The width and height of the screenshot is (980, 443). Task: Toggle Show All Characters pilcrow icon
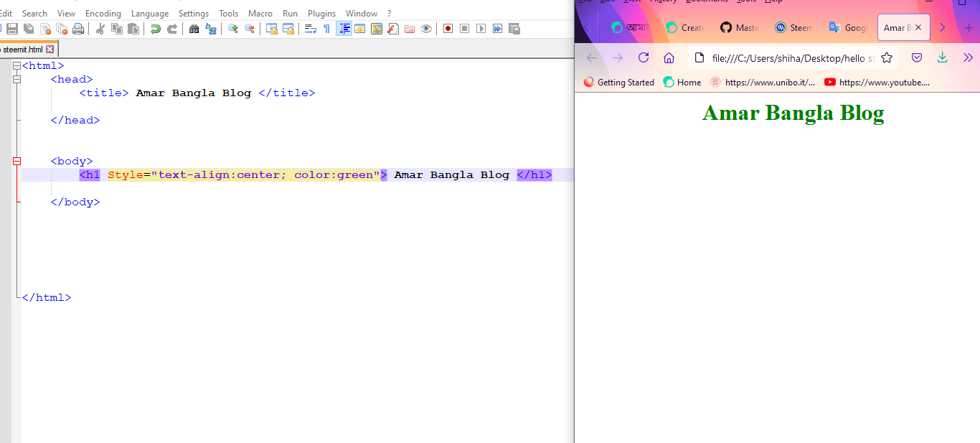(x=327, y=29)
